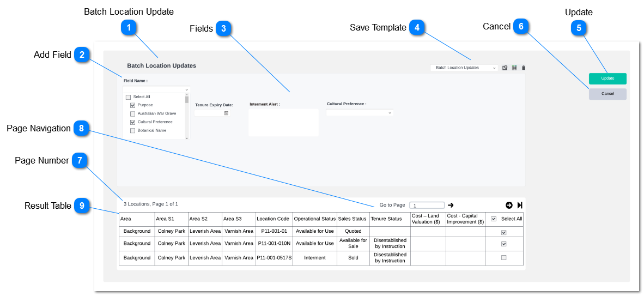Viewport: 644px width, 296px height.
Task: Click the green Update button
Action: pos(607,78)
